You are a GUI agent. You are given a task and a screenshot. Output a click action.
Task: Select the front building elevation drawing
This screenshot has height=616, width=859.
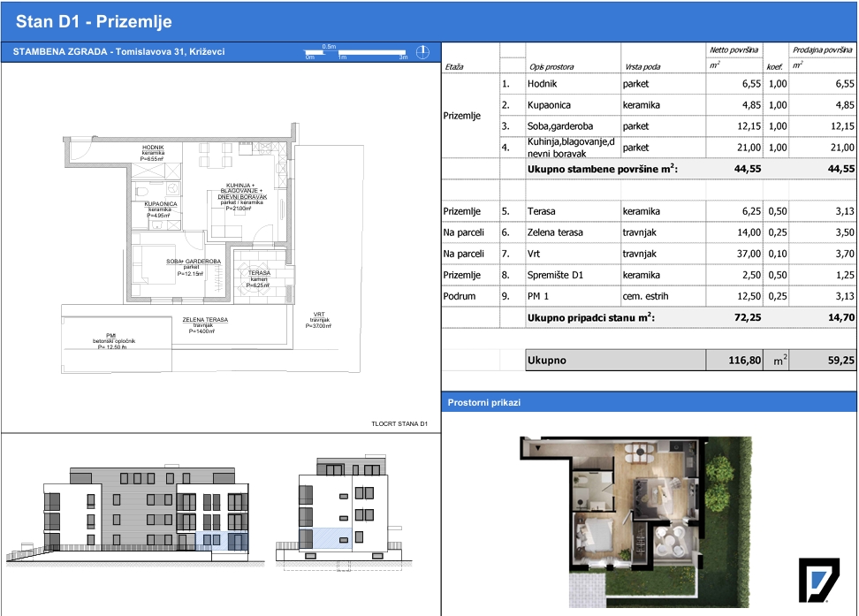pyautogui.click(x=136, y=516)
